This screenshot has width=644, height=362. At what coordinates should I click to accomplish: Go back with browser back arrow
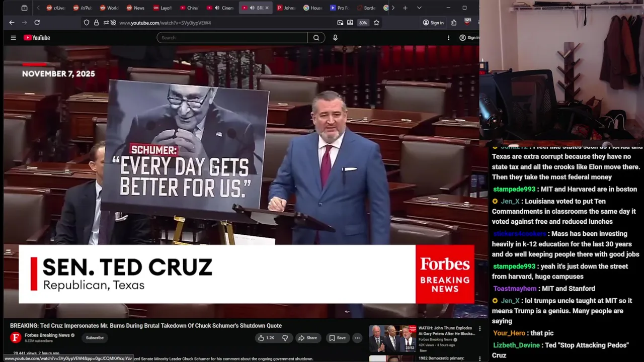(12, 23)
